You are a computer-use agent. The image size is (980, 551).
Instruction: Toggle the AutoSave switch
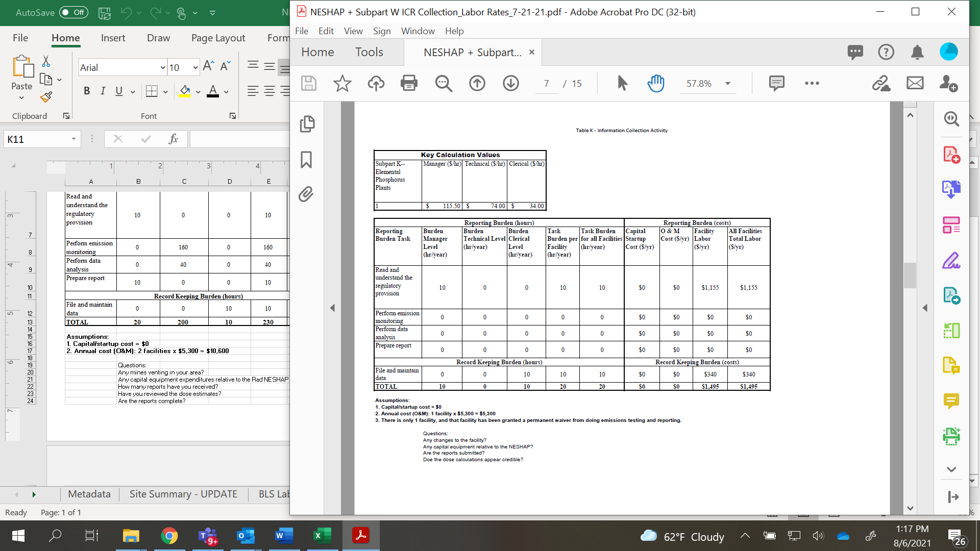point(73,12)
